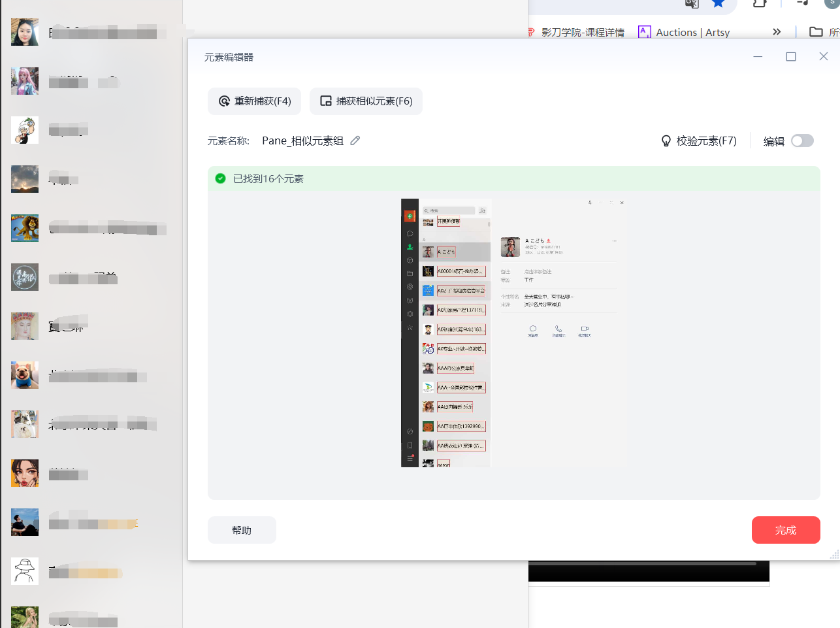This screenshot has width=840, height=628.
Task: Click the lightbulb icon for 校验元素
Action: point(666,140)
